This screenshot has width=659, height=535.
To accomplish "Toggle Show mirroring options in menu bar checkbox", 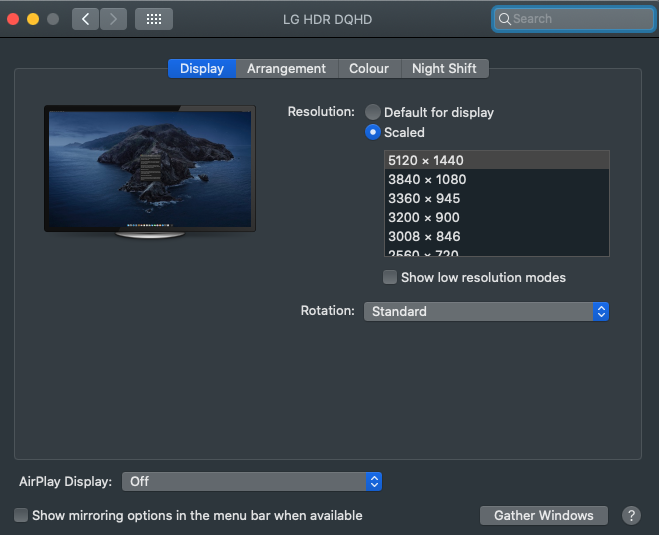I will pos(21,515).
